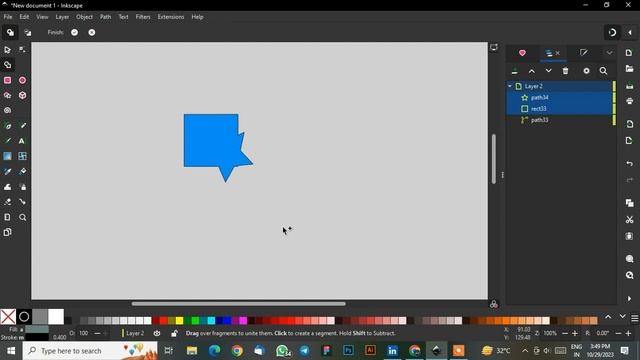Open Layers panel settings gear

[587, 71]
